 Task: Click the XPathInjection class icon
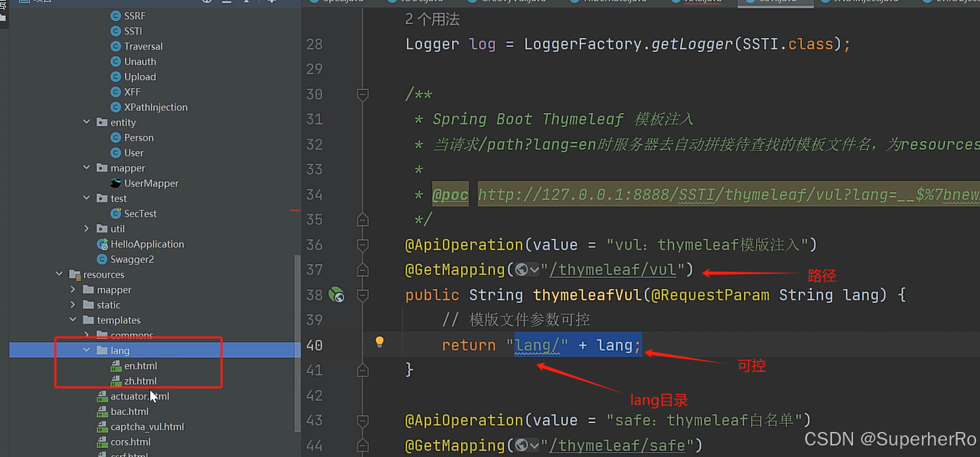(116, 107)
